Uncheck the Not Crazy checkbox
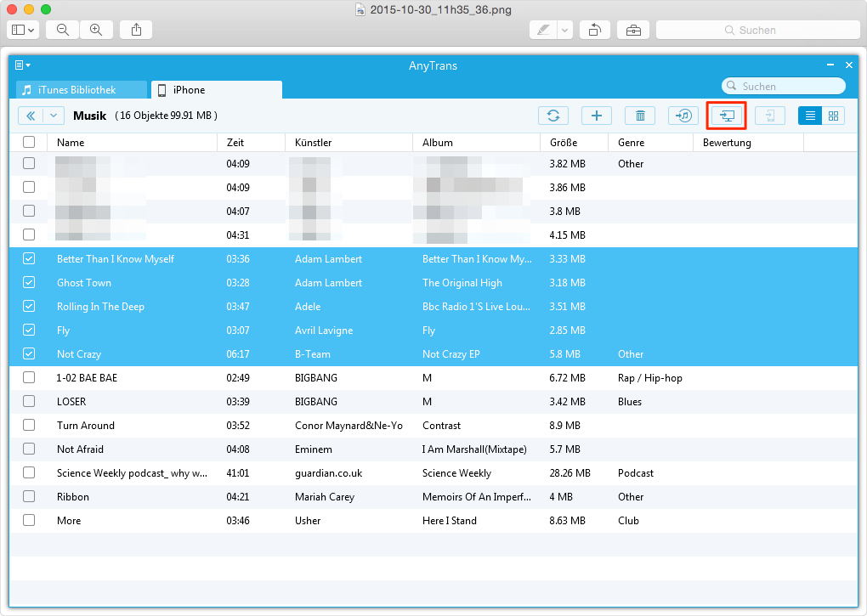Screen dimensions: 867x616 coord(29,353)
